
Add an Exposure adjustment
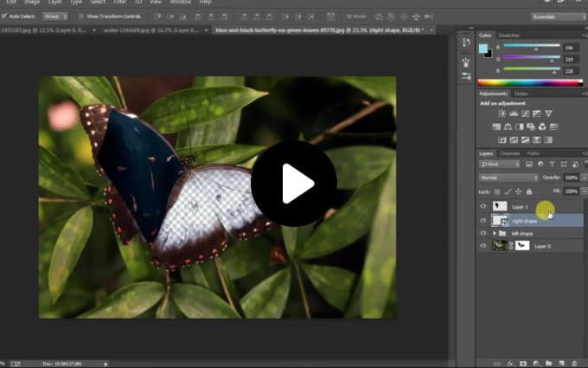[537, 113]
